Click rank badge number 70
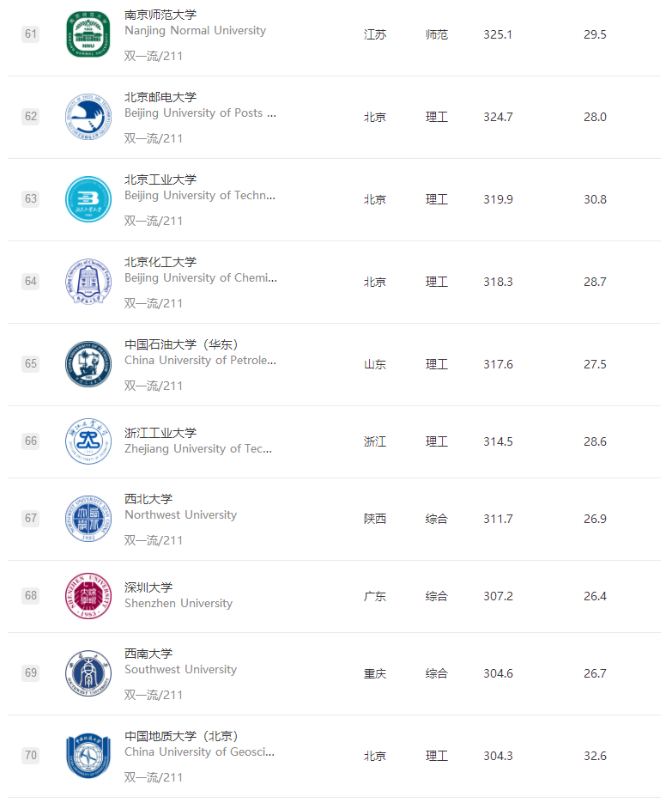 click(x=31, y=756)
